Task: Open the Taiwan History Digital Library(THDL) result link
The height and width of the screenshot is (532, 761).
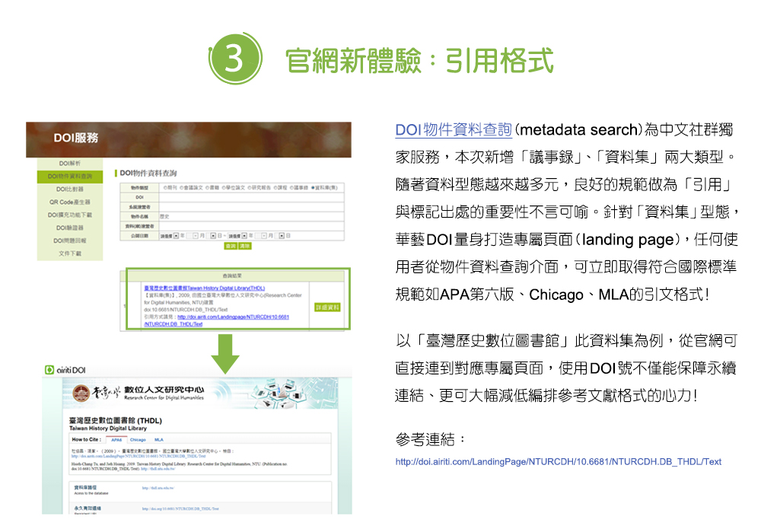Action: [204, 288]
